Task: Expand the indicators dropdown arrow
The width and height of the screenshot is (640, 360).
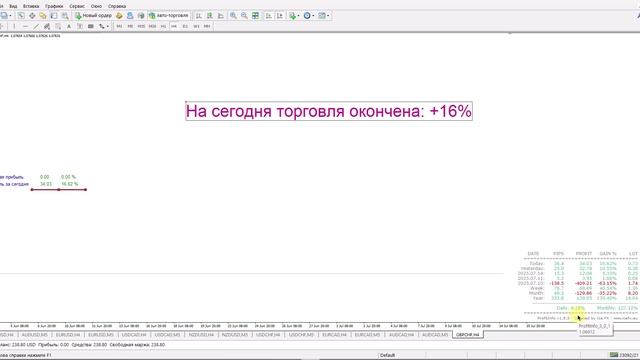Action: (x=298, y=16)
